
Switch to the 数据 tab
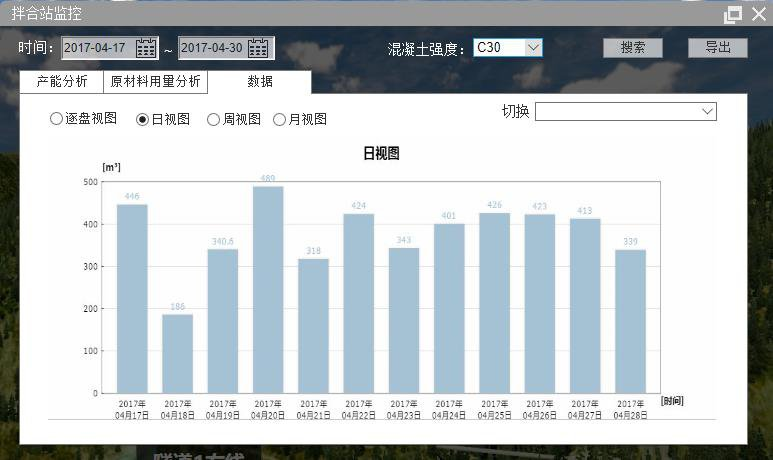260,81
